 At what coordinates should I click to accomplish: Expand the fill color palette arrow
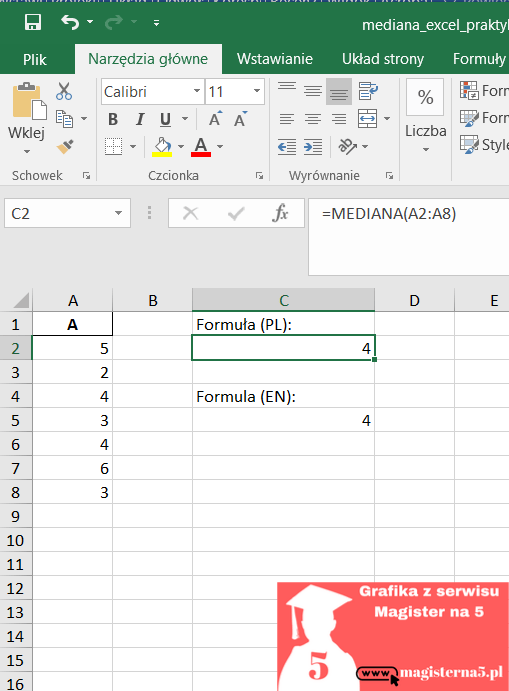click(181, 146)
